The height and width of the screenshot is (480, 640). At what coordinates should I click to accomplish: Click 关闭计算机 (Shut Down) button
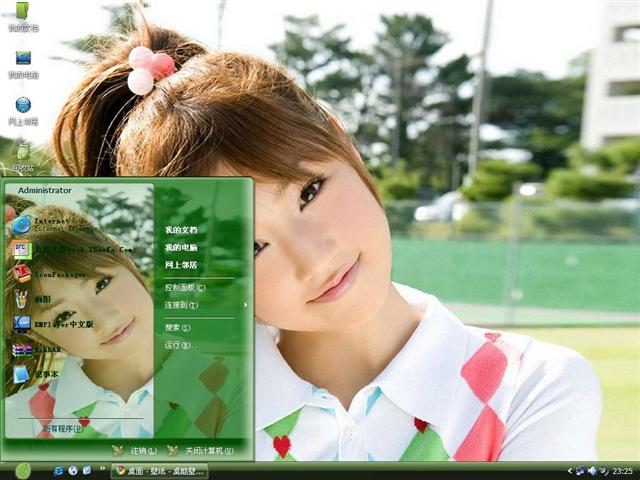[x=201, y=451]
